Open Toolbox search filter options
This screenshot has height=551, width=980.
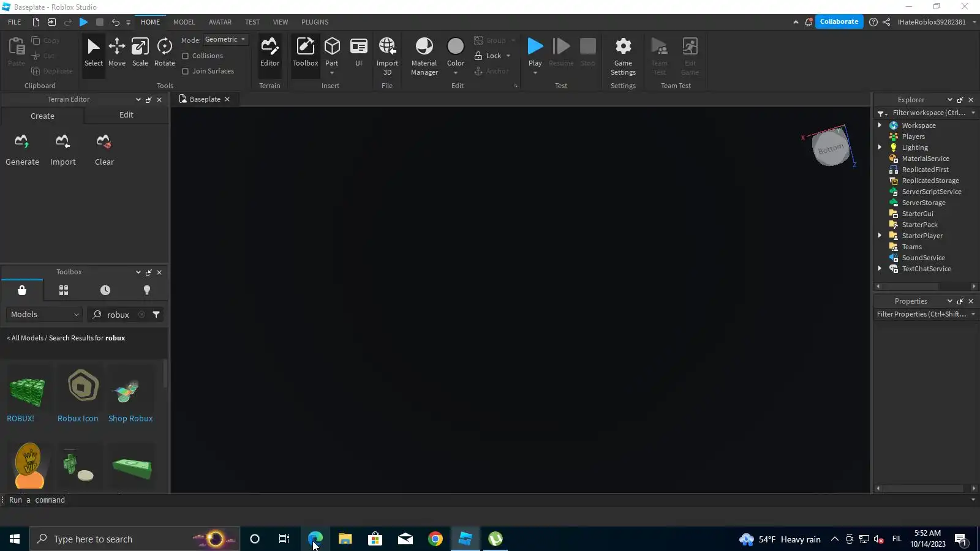click(x=157, y=315)
